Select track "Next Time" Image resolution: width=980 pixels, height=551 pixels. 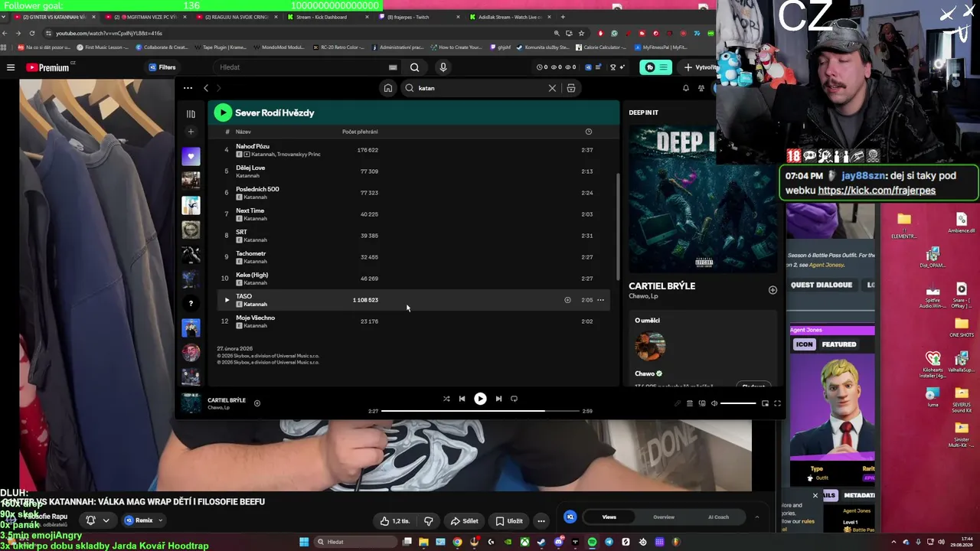250,210
